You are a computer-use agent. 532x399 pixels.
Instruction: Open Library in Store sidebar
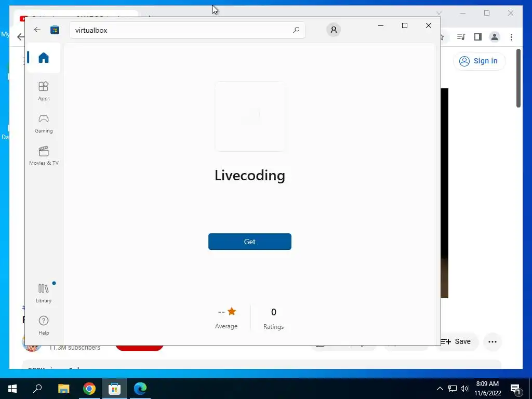pos(44,293)
